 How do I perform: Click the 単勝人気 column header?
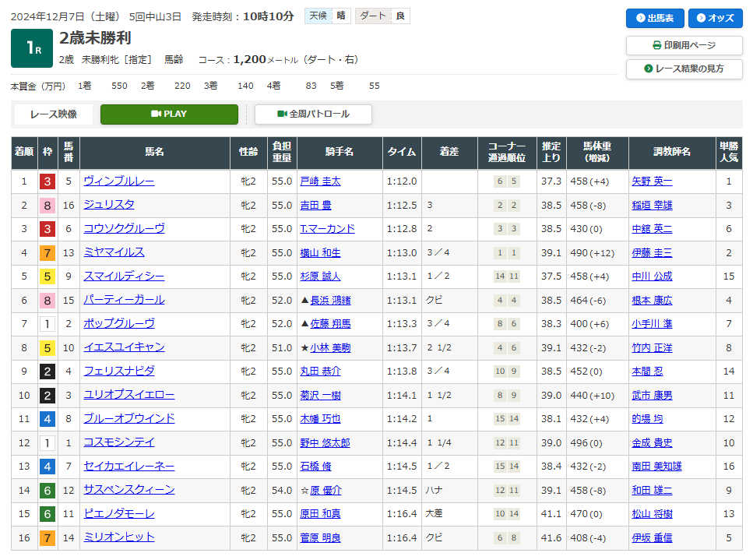pyautogui.click(x=728, y=153)
